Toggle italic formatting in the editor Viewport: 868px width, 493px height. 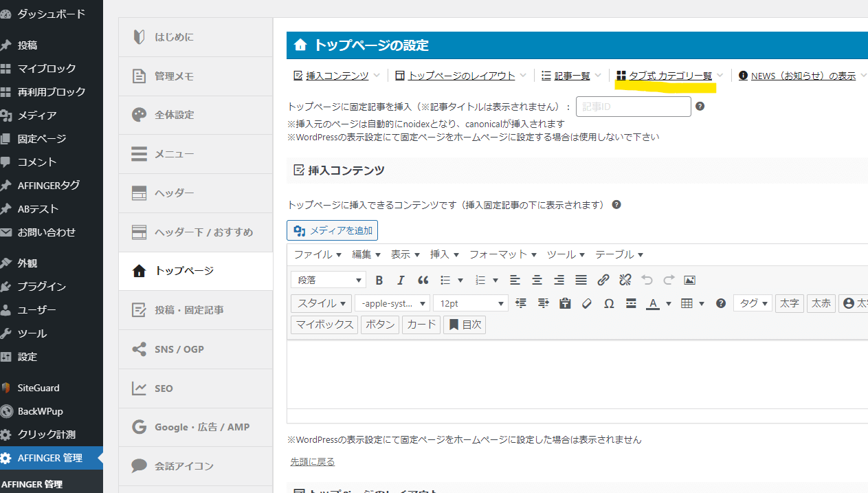pyautogui.click(x=401, y=280)
